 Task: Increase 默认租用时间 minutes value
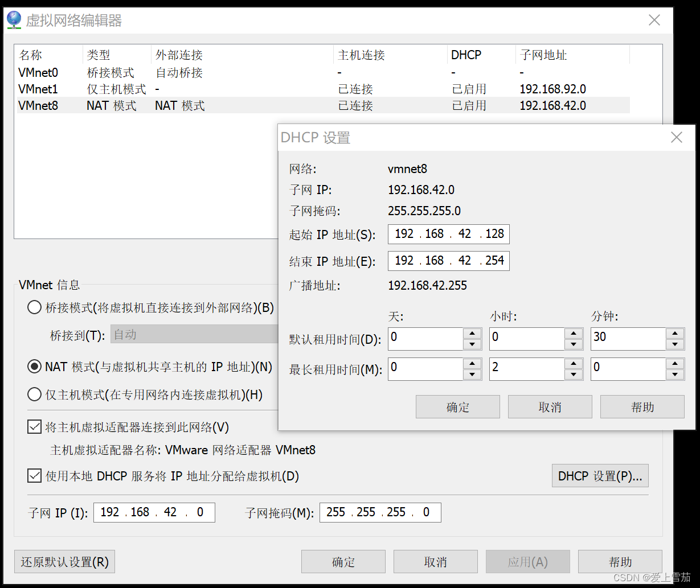[x=675, y=334]
